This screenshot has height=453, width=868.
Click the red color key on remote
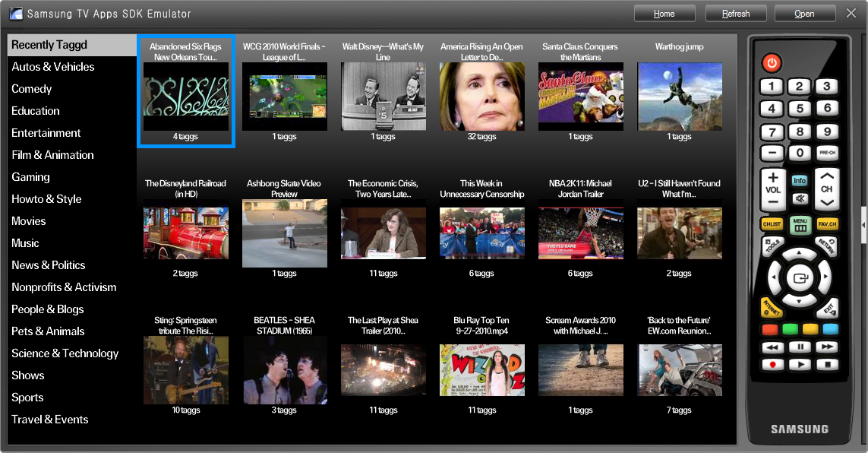pyautogui.click(x=771, y=330)
